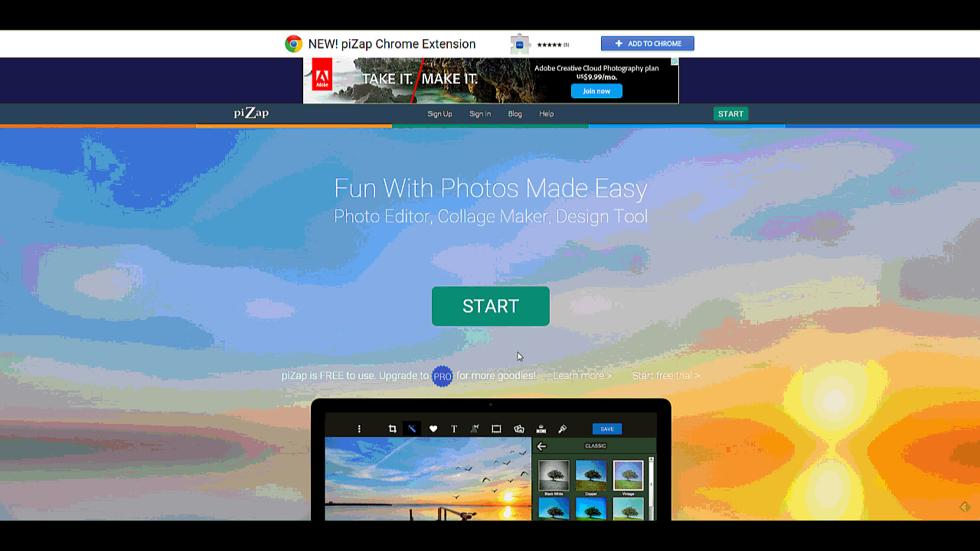Click the Join now button in the Adobe ad
The height and width of the screenshot is (551, 980).
click(x=596, y=91)
